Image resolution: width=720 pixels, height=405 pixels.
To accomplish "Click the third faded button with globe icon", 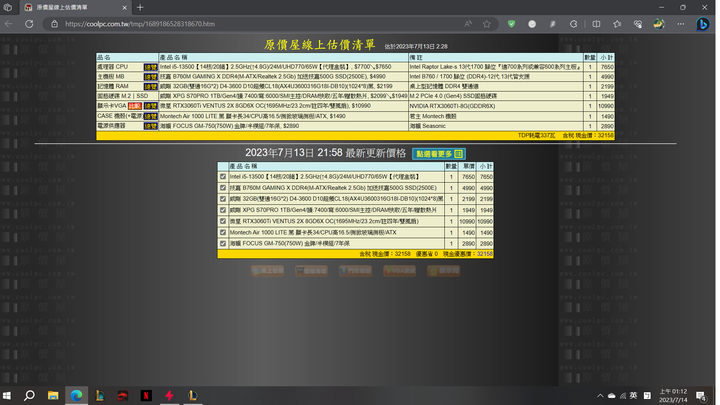I will (x=355, y=271).
